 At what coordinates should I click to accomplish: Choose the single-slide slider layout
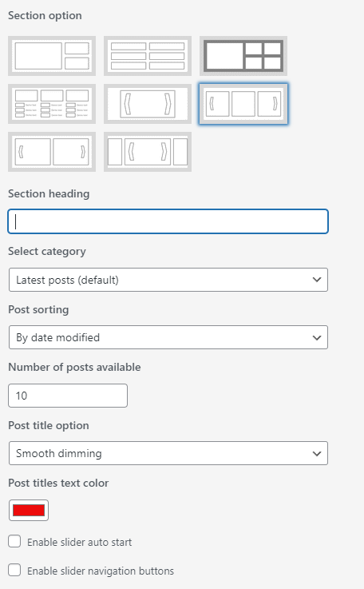(148, 104)
